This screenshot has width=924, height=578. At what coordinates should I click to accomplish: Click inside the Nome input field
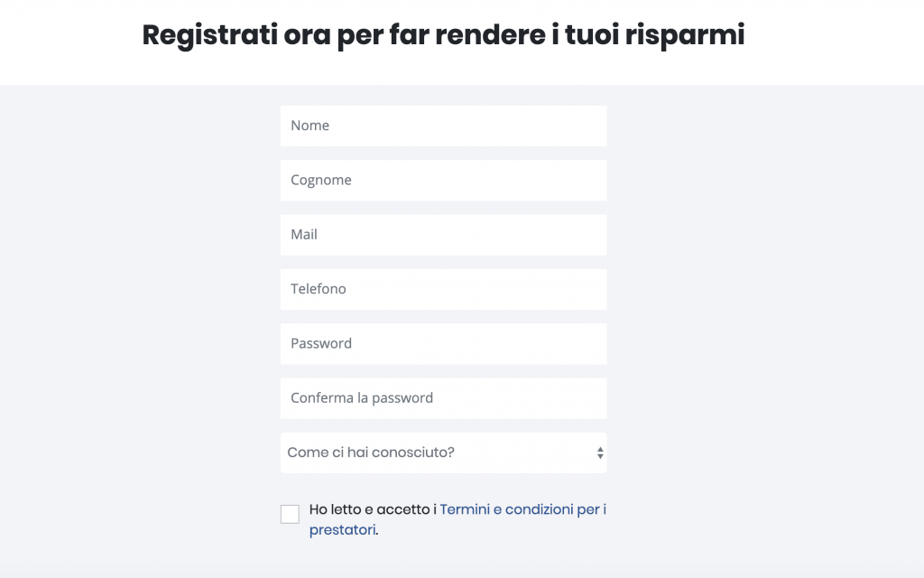click(x=442, y=126)
